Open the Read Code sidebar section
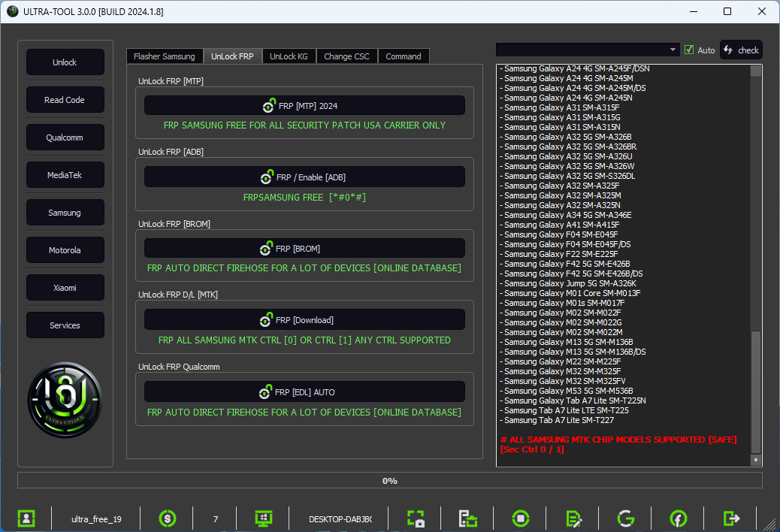This screenshot has height=532, width=780. 65,100
